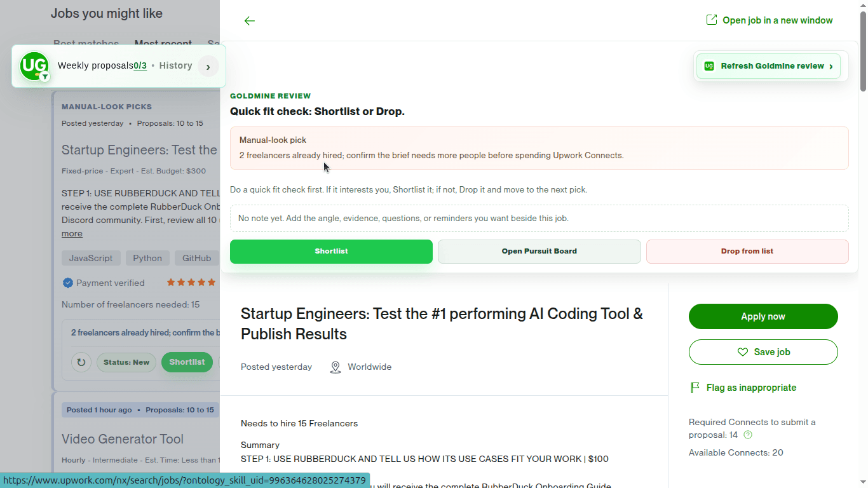Shortlist this job in Goldmine review
868x488 pixels.
click(331, 251)
